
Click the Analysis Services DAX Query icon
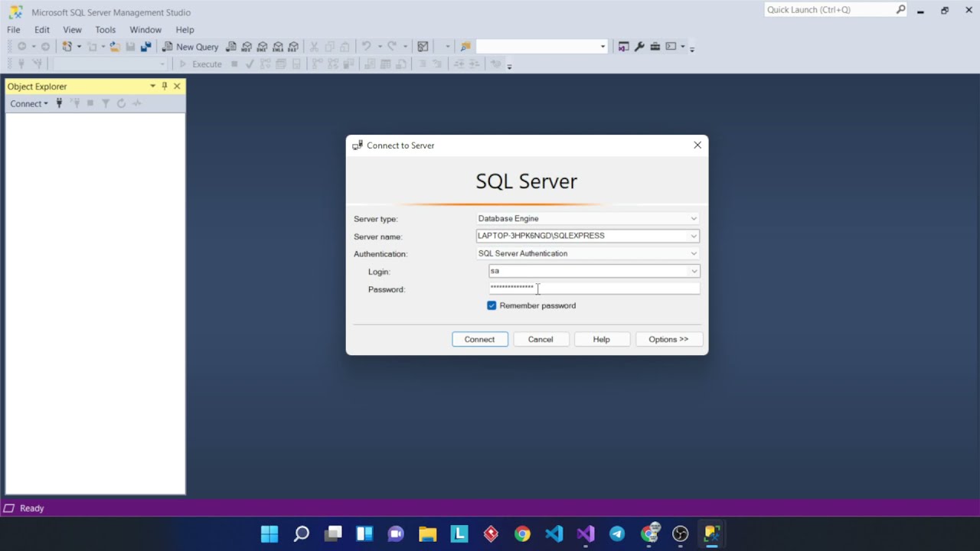tap(292, 47)
